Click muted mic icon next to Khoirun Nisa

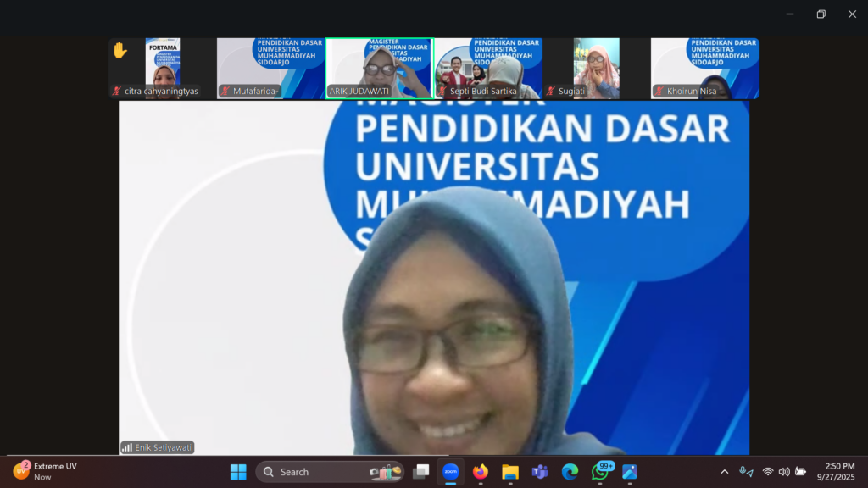point(659,91)
